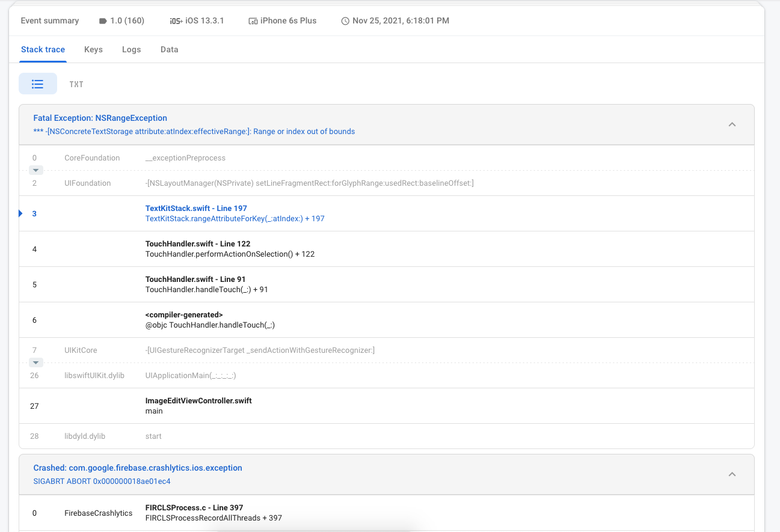Click the device icon beside iPhone 6s Plus
The height and width of the screenshot is (532, 780).
(x=253, y=21)
